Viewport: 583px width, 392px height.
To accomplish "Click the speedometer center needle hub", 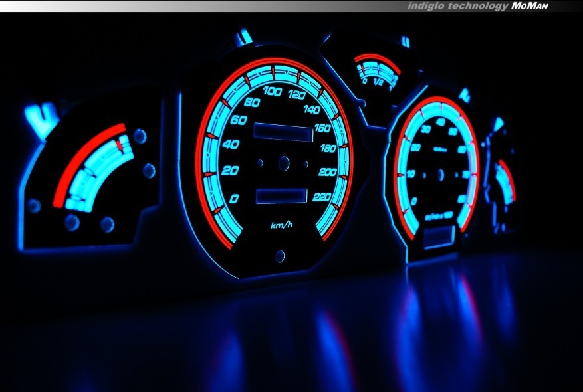I will (x=284, y=163).
